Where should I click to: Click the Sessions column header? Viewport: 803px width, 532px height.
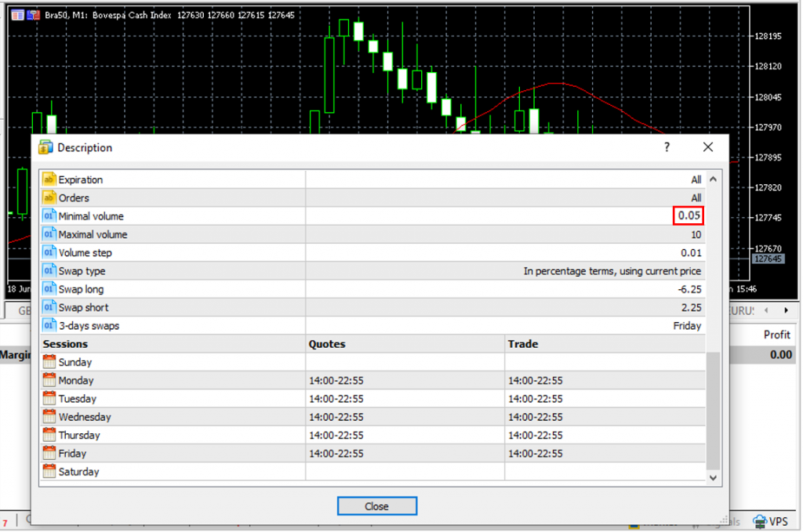(x=65, y=344)
